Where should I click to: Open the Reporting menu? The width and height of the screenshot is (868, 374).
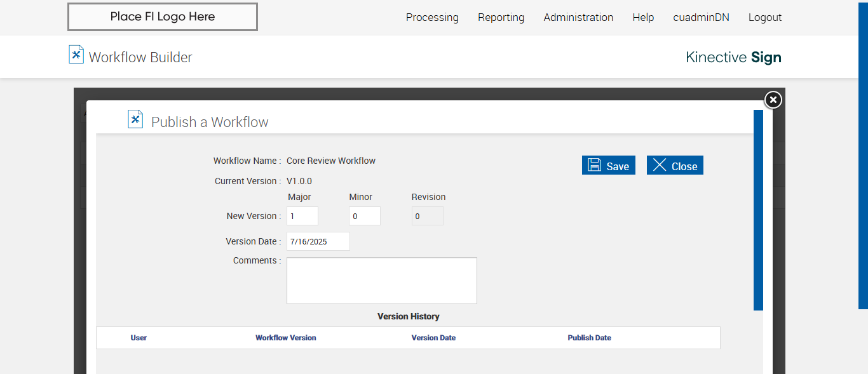pyautogui.click(x=501, y=18)
